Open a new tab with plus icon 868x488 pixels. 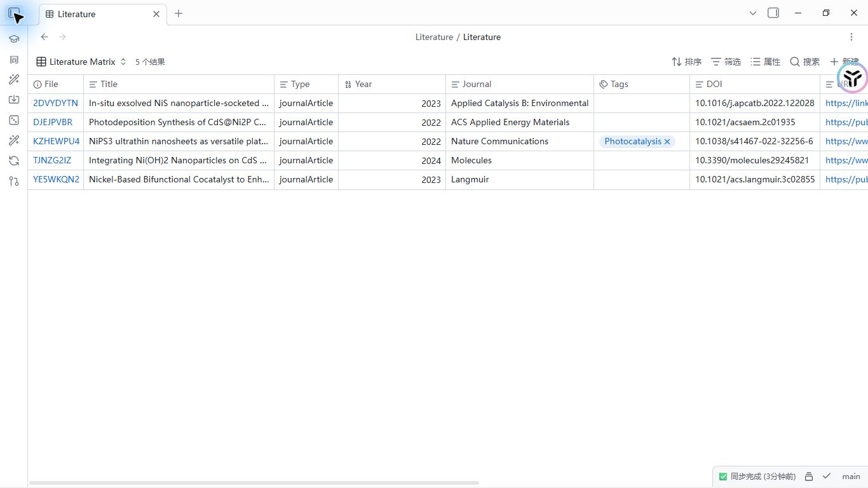pos(179,13)
